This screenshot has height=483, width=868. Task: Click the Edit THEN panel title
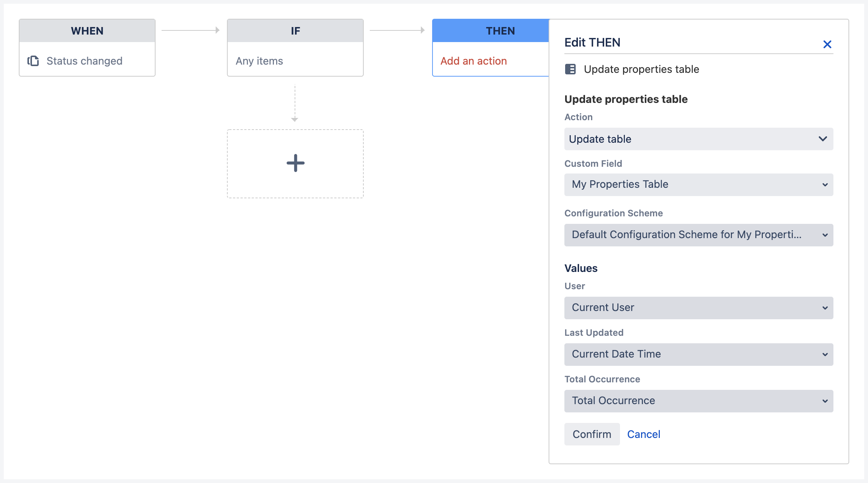click(x=592, y=42)
